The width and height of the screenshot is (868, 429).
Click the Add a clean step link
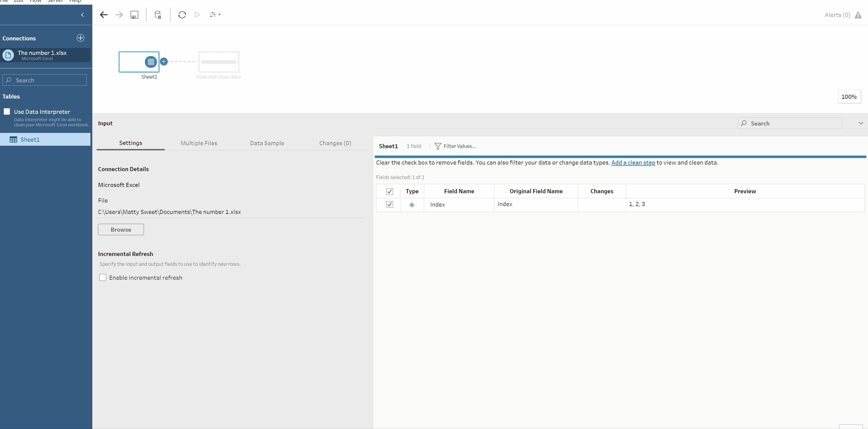pyautogui.click(x=633, y=163)
